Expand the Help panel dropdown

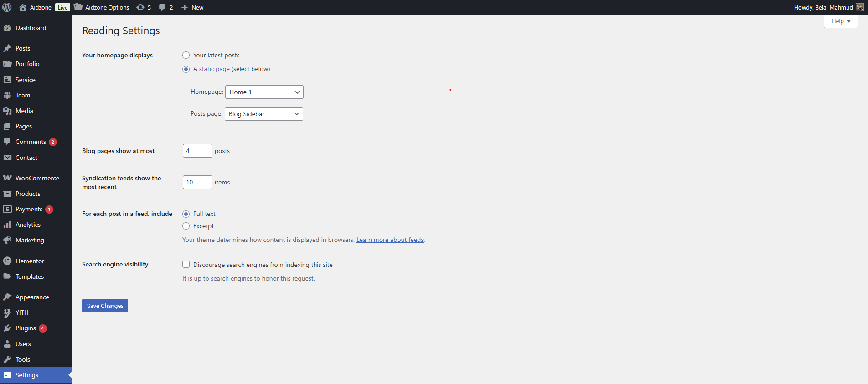tap(841, 21)
